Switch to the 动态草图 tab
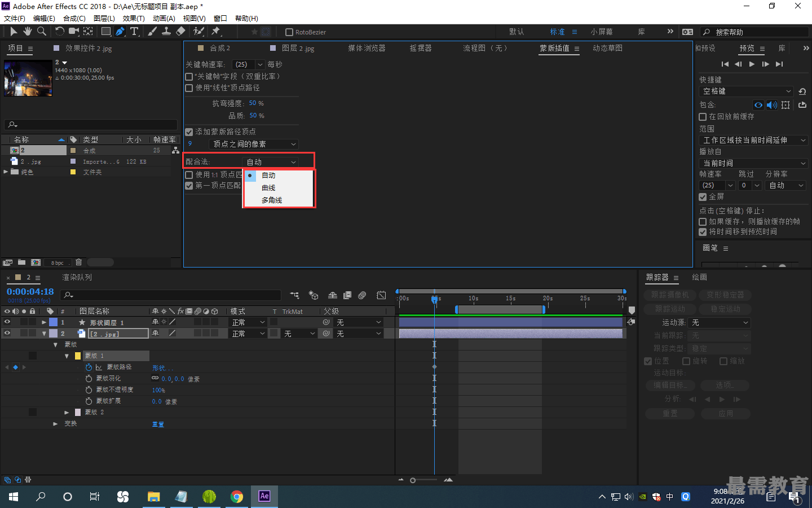The width and height of the screenshot is (812, 508). point(608,49)
